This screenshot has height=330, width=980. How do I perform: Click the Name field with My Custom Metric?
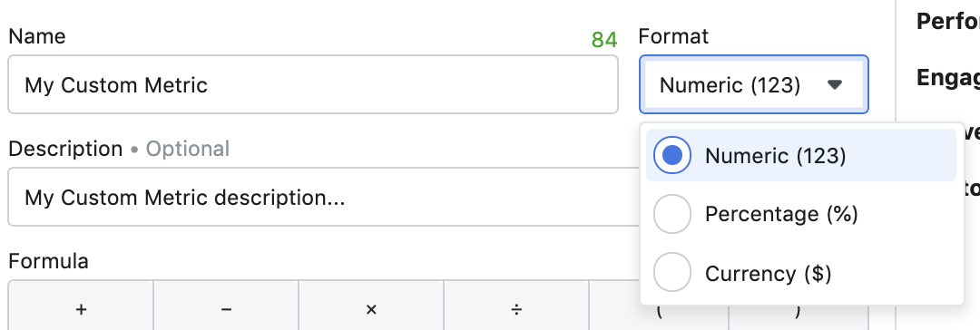click(x=313, y=84)
